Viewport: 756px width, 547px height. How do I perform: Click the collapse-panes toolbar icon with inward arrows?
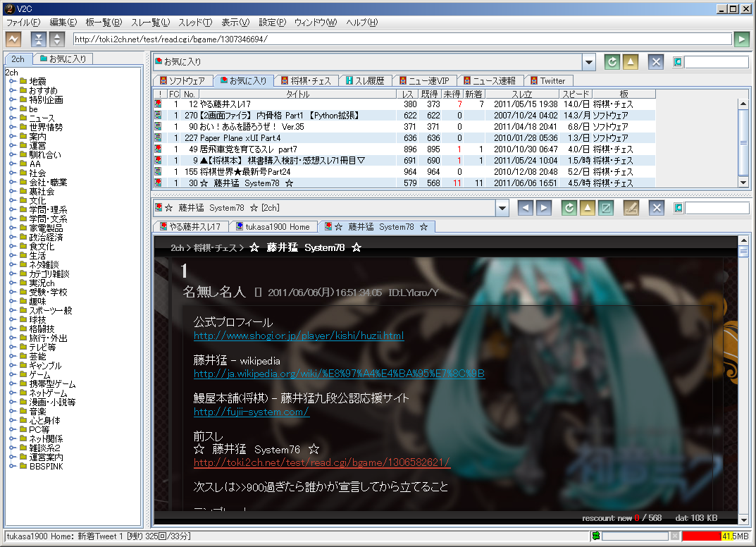[39, 39]
